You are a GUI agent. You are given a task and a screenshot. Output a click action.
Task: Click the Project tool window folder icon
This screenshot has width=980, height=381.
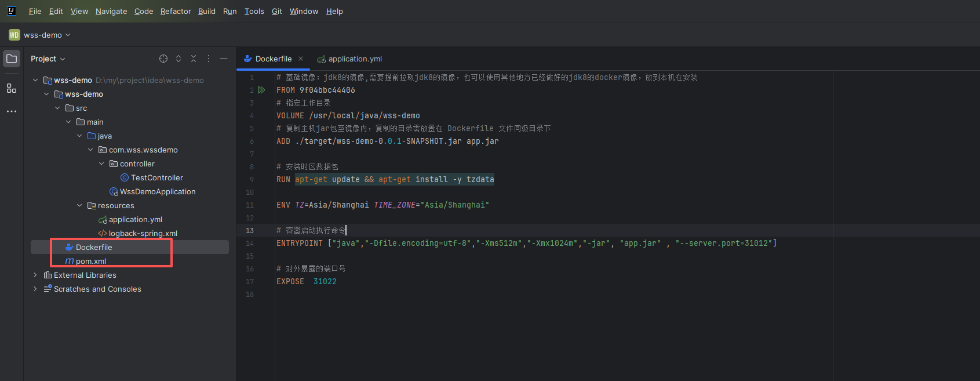pyautogui.click(x=12, y=59)
